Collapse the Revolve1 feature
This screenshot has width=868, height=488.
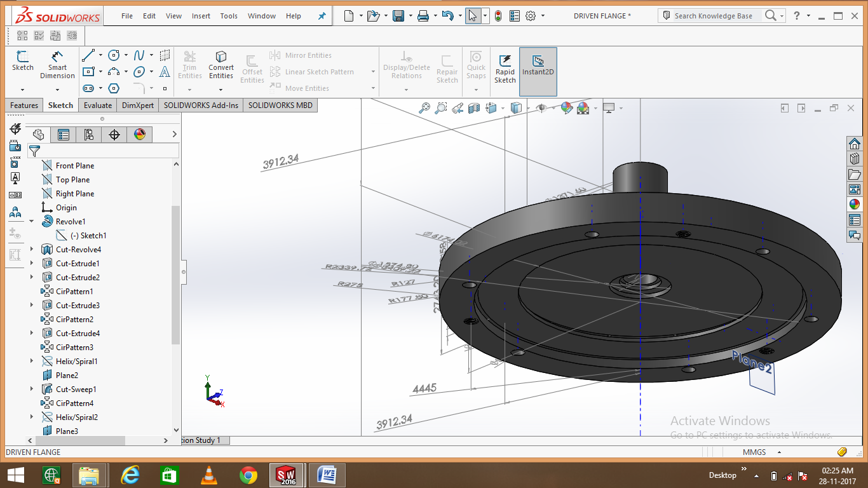pyautogui.click(x=30, y=221)
